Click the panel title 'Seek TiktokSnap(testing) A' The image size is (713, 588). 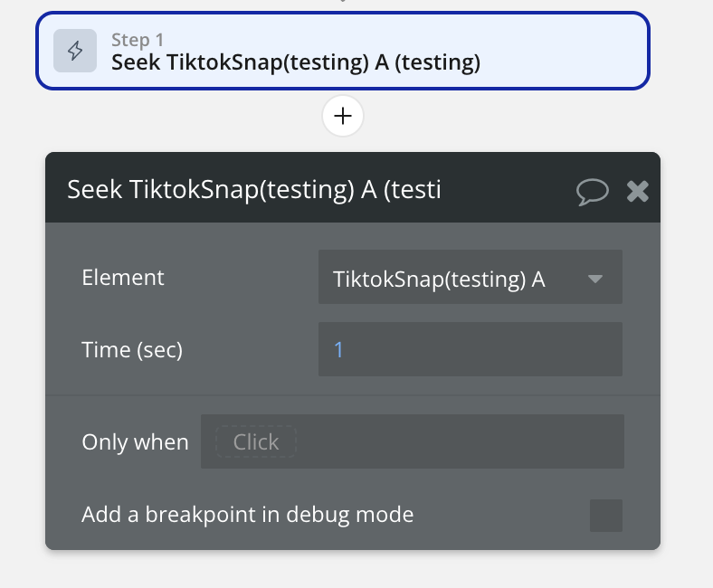point(254,190)
